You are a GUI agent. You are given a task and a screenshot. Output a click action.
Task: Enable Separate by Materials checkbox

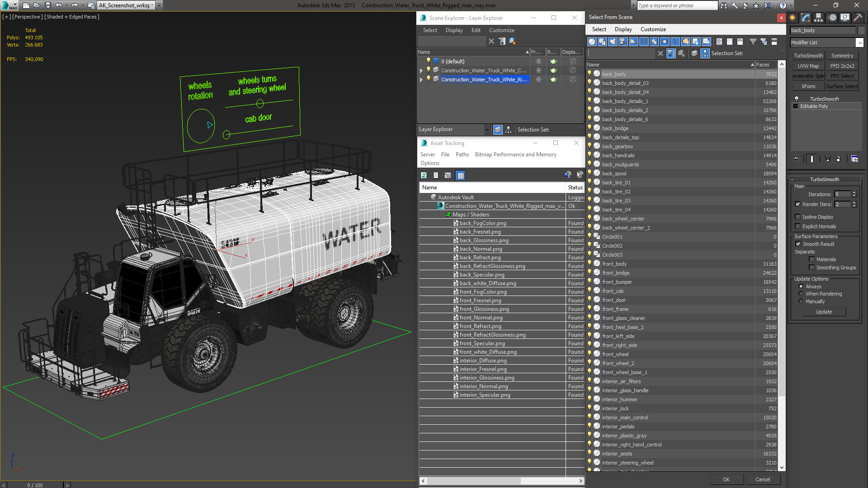pos(811,259)
